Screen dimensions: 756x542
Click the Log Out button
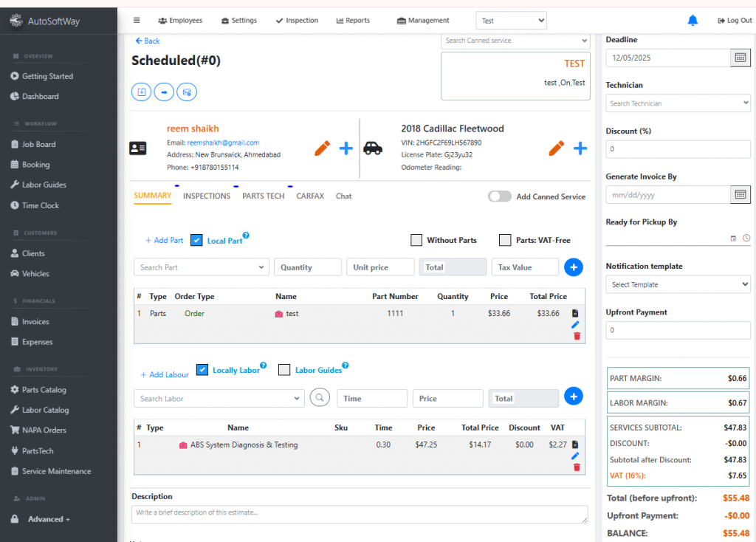pyautogui.click(x=735, y=21)
